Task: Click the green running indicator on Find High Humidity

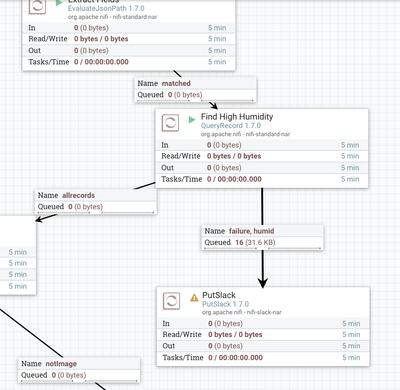Action: [x=192, y=119]
